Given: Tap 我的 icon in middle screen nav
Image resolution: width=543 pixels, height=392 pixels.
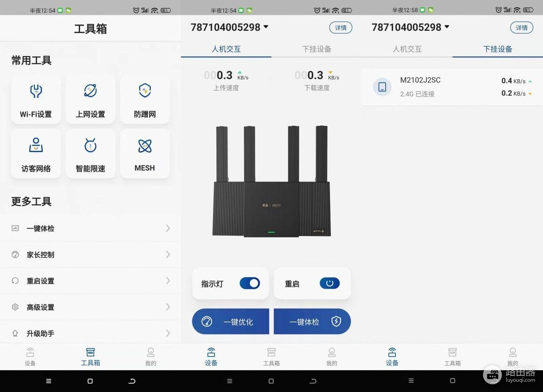Looking at the screenshot, I should (332, 352).
